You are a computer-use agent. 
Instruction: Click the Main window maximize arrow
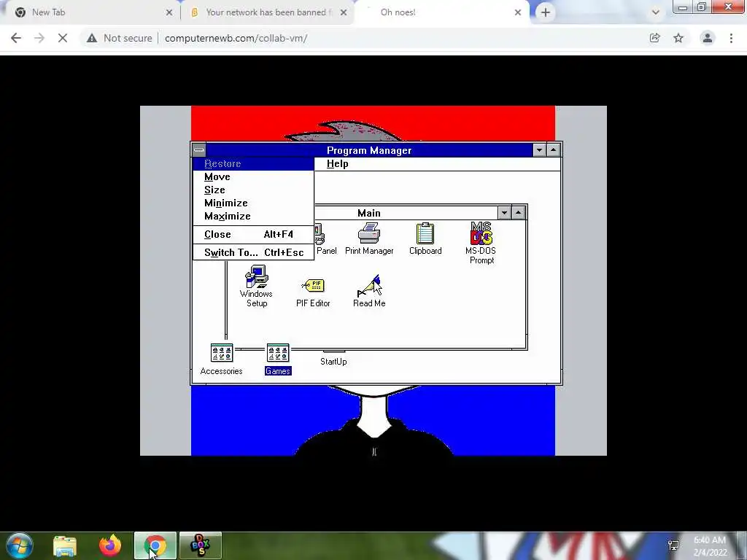[x=519, y=213]
